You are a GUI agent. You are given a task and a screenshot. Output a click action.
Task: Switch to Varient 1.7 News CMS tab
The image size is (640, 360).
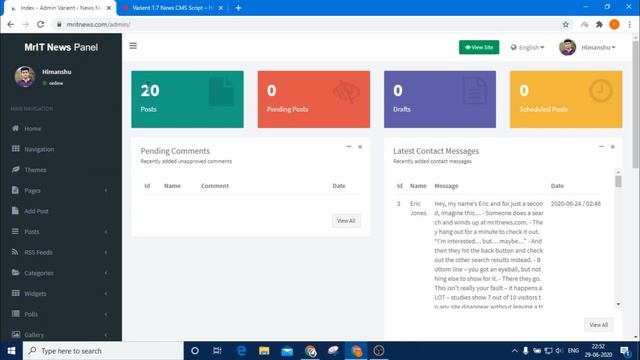[x=172, y=8]
